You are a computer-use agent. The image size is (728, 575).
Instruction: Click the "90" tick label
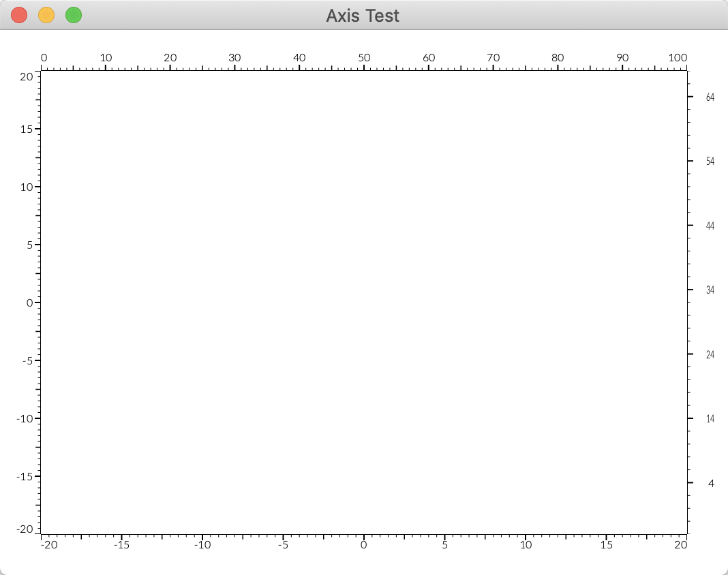click(x=622, y=57)
